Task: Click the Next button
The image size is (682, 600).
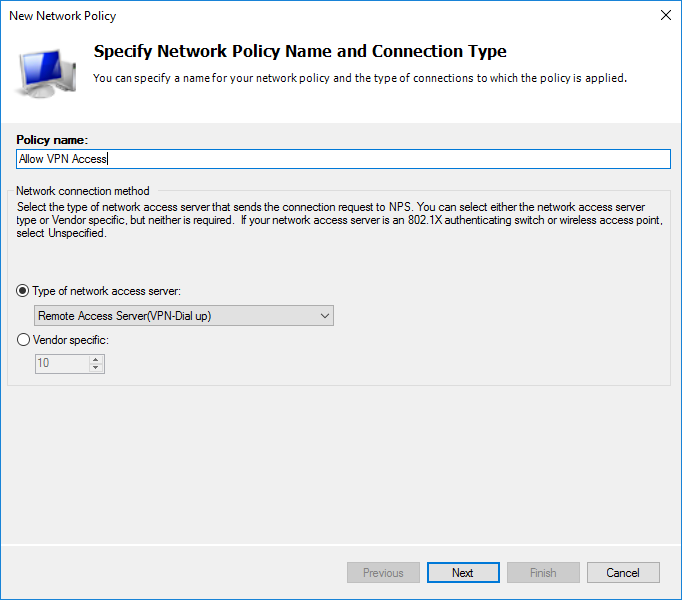Action: click(463, 573)
